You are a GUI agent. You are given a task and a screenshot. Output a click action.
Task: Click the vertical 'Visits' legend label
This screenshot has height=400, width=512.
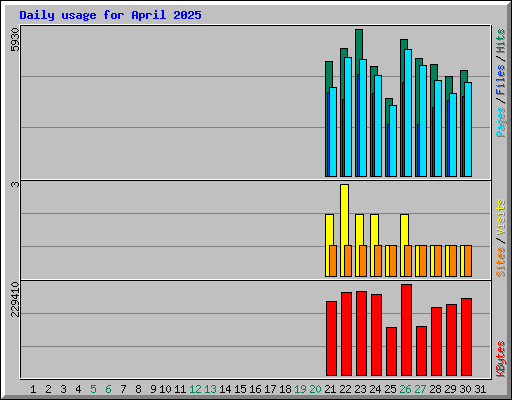click(x=500, y=218)
